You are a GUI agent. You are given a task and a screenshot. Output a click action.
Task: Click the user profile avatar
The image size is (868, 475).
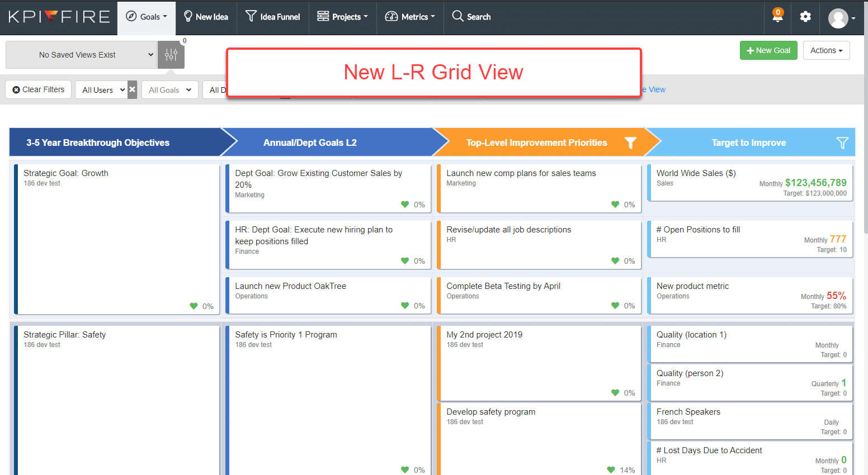(x=838, y=18)
